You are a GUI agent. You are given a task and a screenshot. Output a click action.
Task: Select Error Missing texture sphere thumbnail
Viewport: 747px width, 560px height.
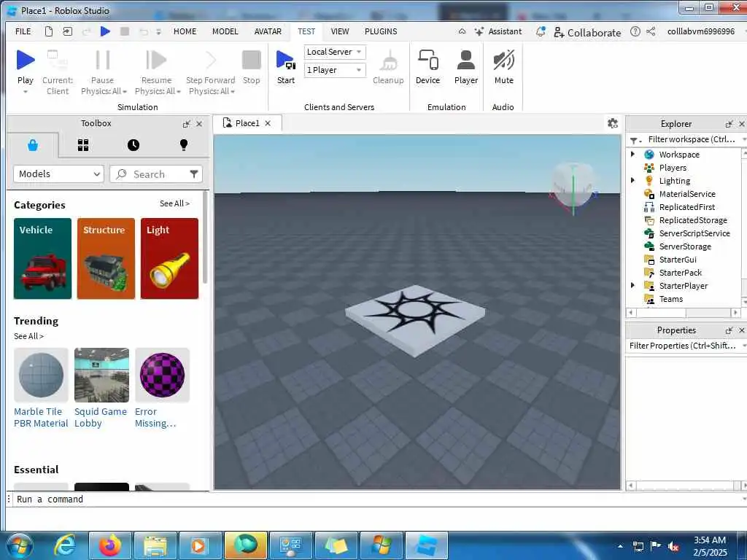(162, 375)
